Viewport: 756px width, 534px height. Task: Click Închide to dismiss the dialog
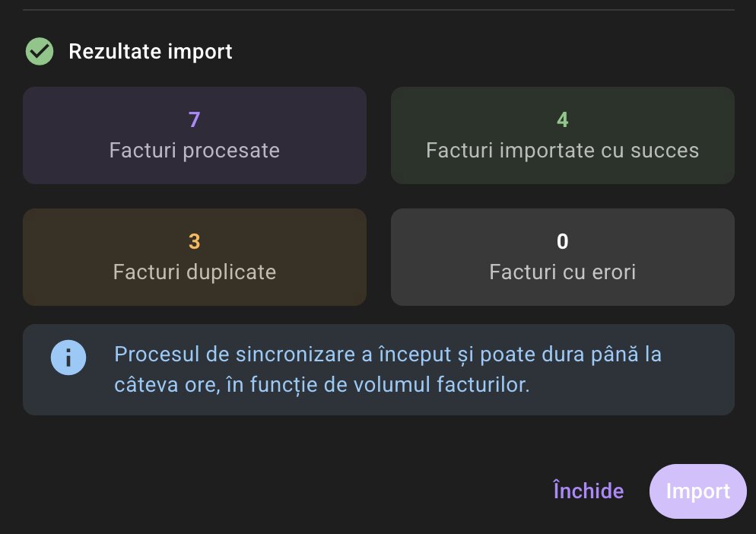588,491
